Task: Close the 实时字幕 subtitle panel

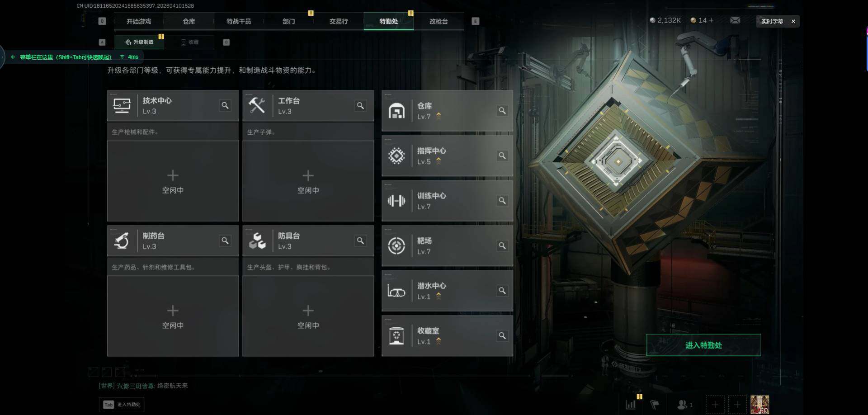Action: (793, 21)
